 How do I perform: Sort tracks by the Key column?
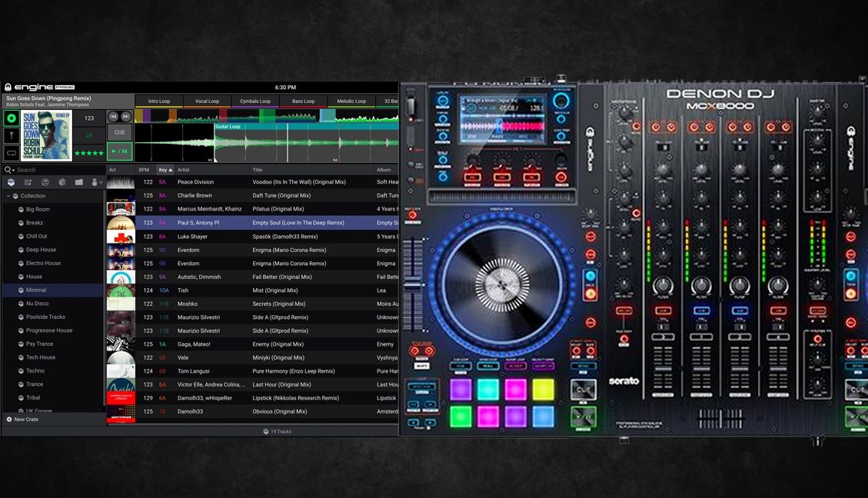tap(165, 170)
